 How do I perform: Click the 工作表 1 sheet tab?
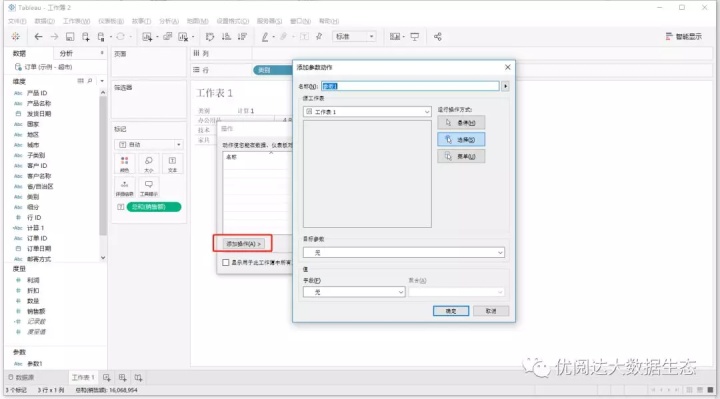point(83,377)
